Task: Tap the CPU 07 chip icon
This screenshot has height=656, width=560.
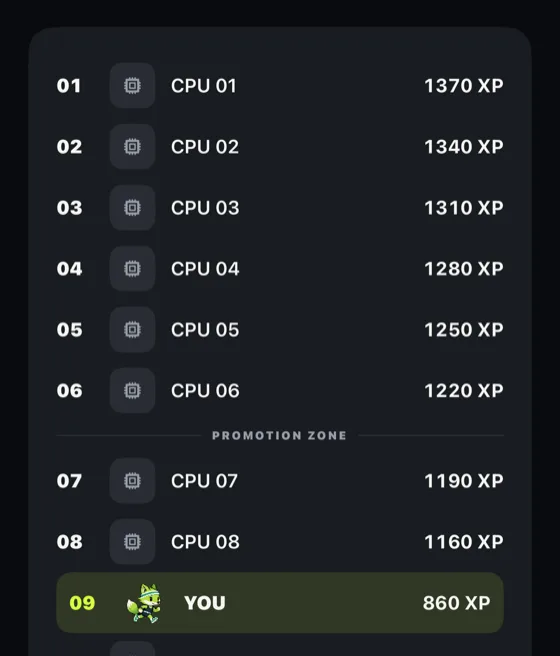Action: (132, 481)
